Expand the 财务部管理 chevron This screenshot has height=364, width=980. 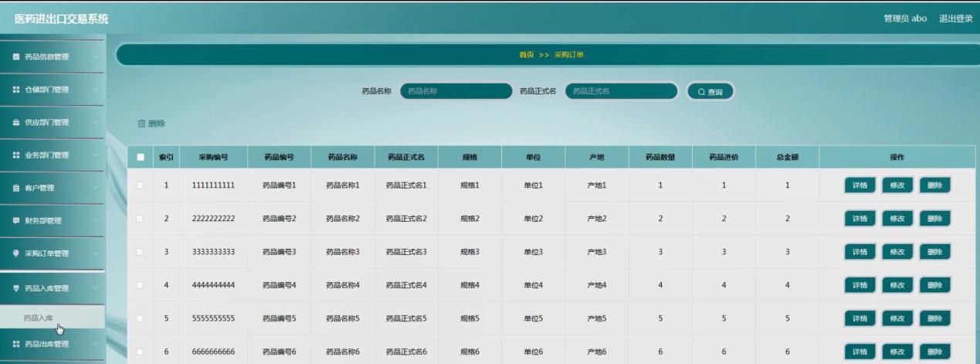(95, 221)
